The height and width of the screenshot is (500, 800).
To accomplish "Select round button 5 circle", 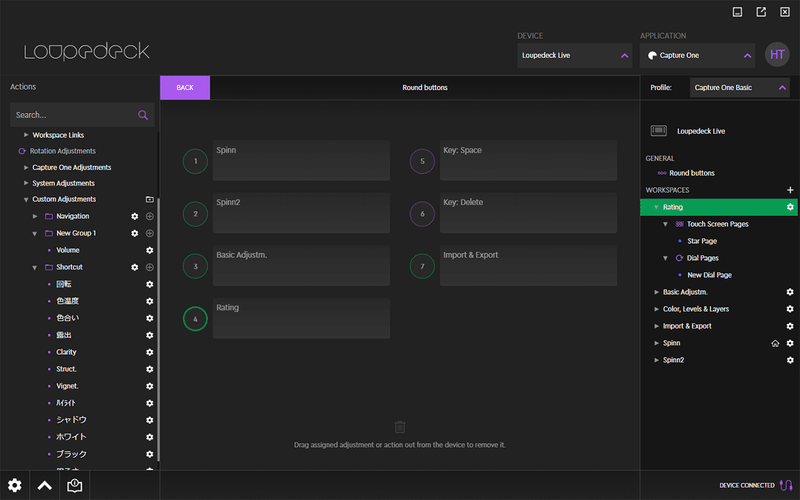I will click(422, 161).
